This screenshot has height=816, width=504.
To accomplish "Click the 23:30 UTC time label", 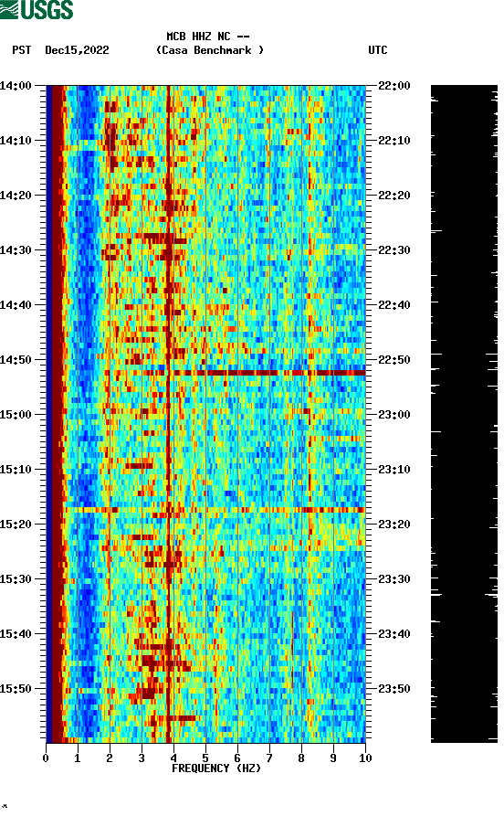I will click(x=394, y=579).
